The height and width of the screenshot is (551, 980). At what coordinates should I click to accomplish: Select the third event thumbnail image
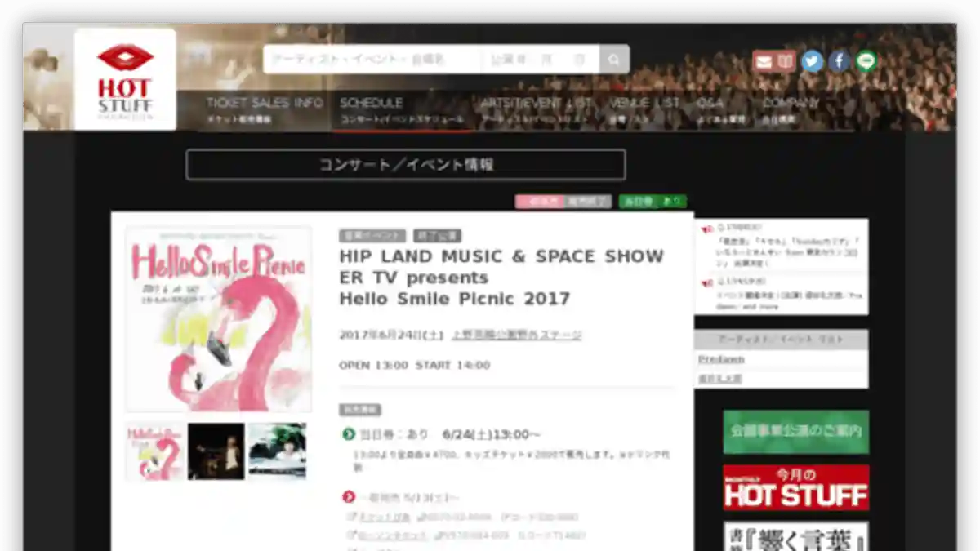click(x=278, y=451)
